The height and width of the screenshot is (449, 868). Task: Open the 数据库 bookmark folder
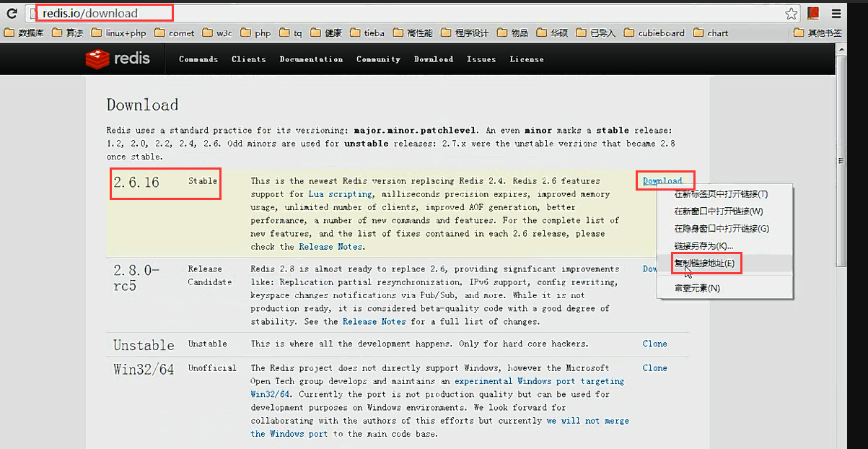coord(24,32)
